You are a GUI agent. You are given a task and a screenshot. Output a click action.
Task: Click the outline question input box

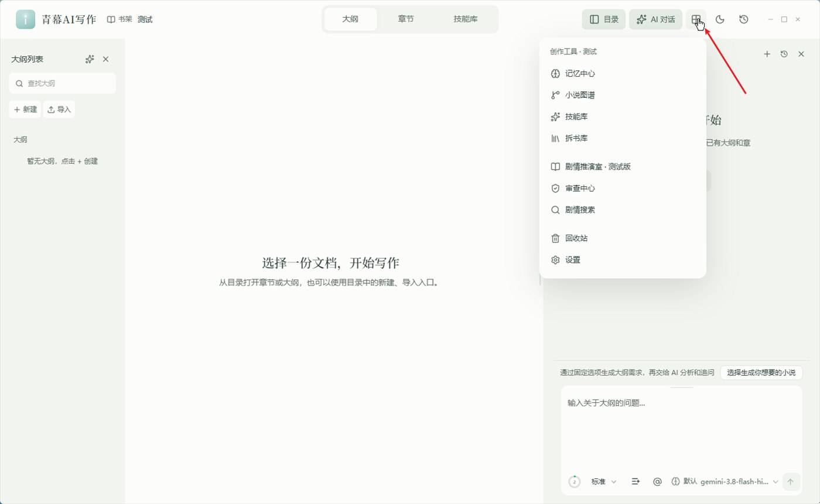click(x=681, y=427)
